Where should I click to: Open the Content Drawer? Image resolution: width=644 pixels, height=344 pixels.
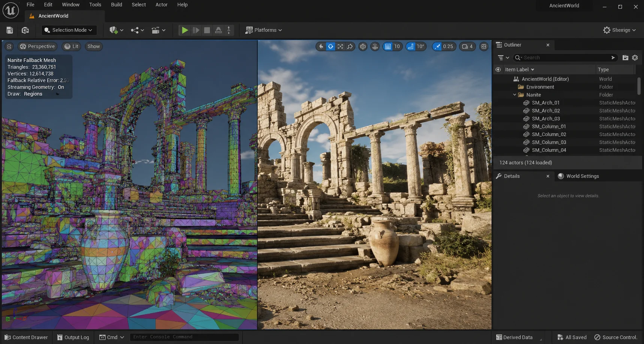click(x=26, y=337)
